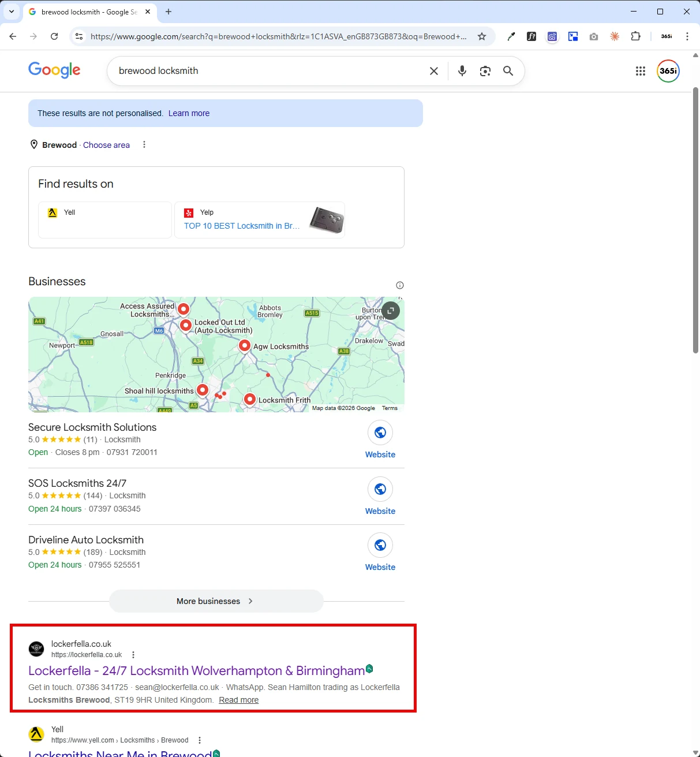Open Secure Locksmith Solutions website
Image resolution: width=700 pixels, height=757 pixels.
click(x=380, y=440)
